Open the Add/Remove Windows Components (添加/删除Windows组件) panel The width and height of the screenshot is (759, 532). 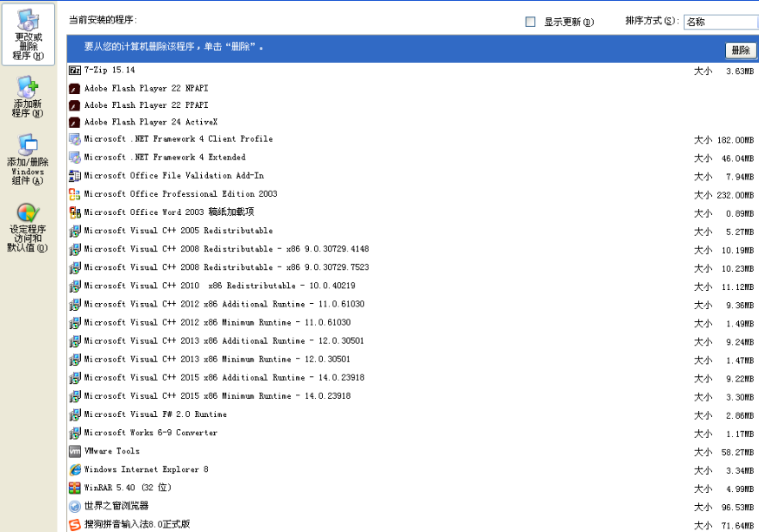28,159
